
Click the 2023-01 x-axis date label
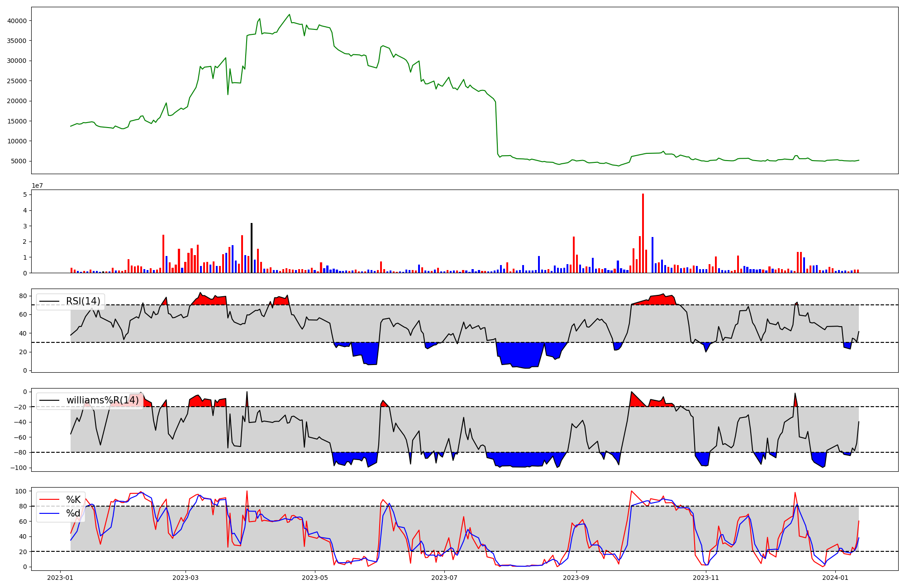tap(60, 578)
